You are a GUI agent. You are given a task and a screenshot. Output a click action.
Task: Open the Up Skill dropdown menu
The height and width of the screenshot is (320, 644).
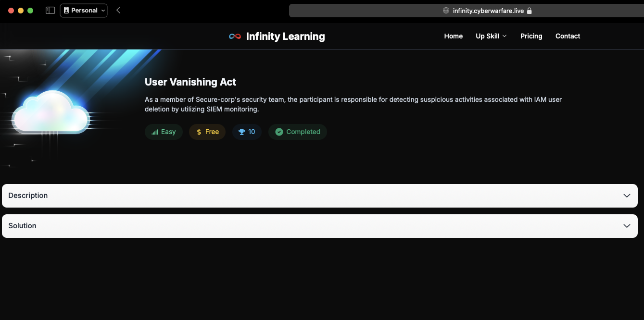[x=491, y=36]
